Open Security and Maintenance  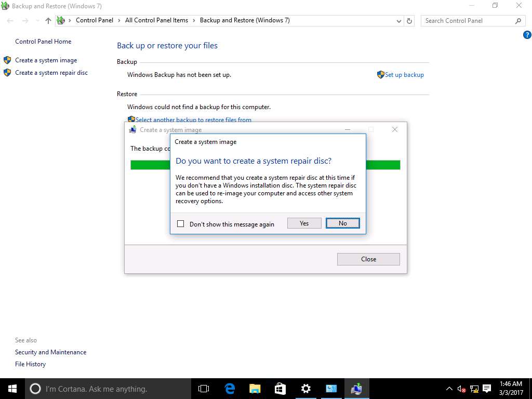(x=50, y=352)
